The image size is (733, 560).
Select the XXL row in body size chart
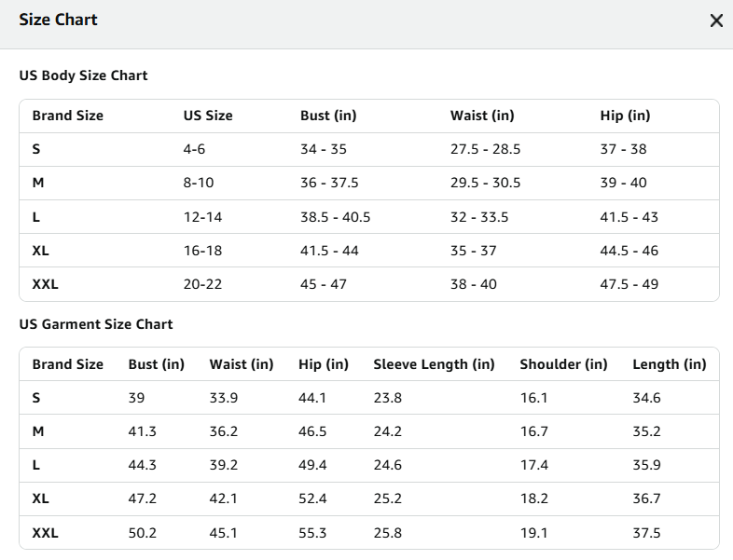[x=369, y=284]
